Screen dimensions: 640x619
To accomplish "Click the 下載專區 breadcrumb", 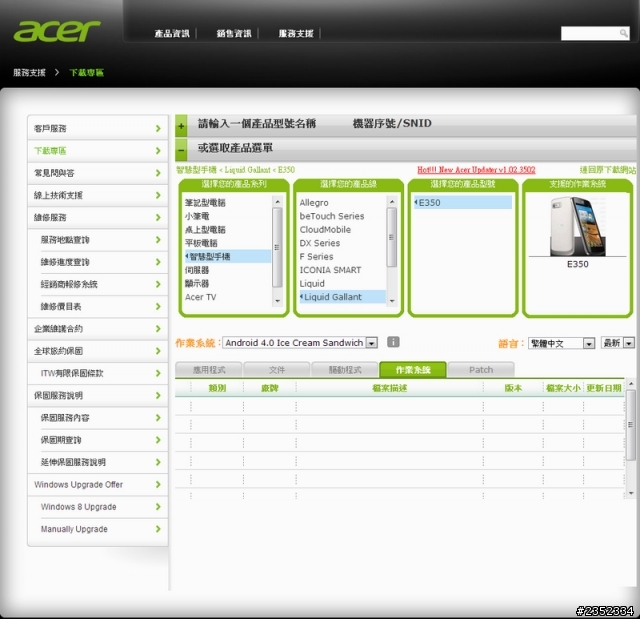I will [87, 73].
